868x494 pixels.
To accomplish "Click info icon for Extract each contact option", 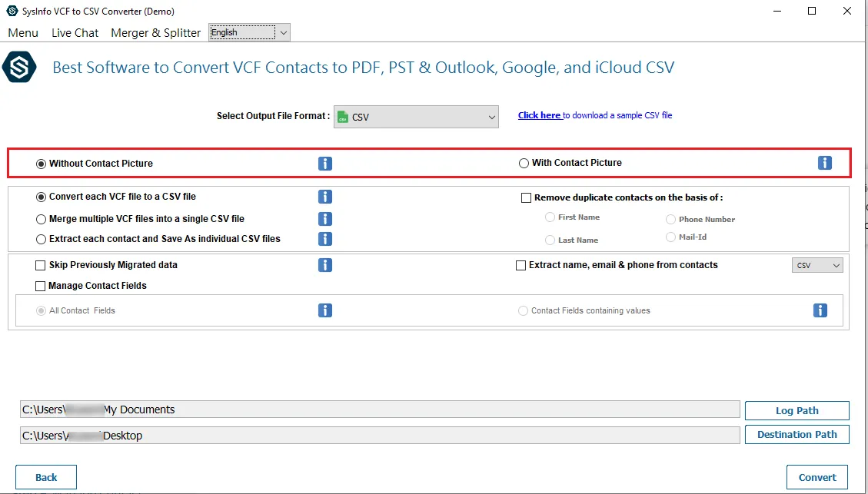I will tap(325, 239).
